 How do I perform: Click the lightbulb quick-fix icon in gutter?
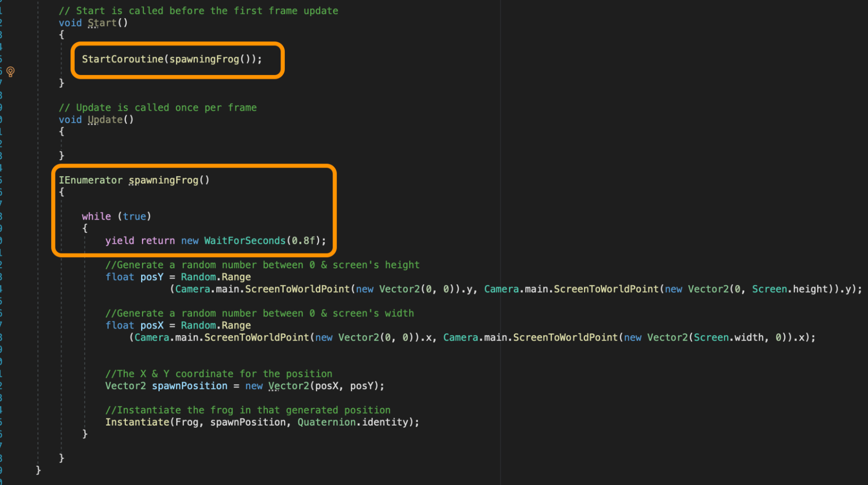10,71
